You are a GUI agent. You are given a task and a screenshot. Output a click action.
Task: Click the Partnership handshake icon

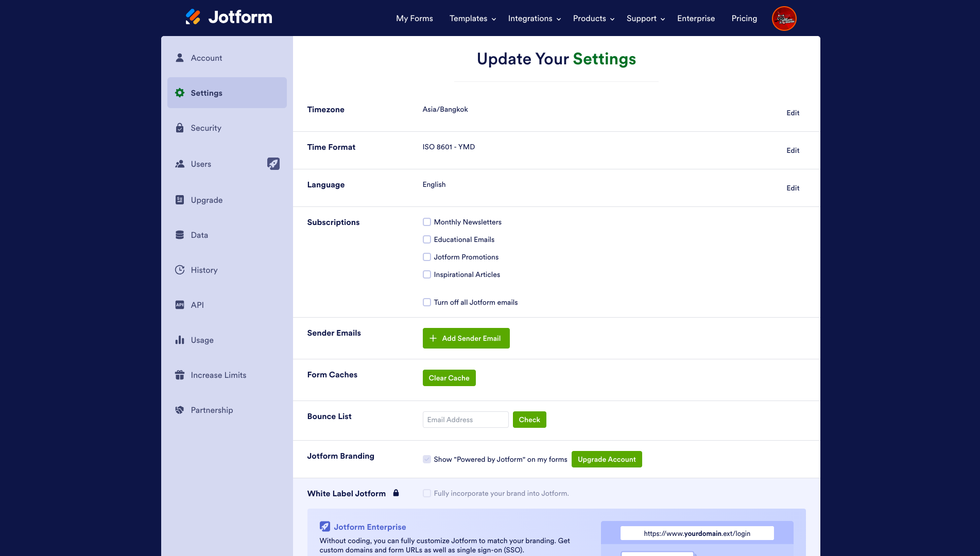click(180, 410)
